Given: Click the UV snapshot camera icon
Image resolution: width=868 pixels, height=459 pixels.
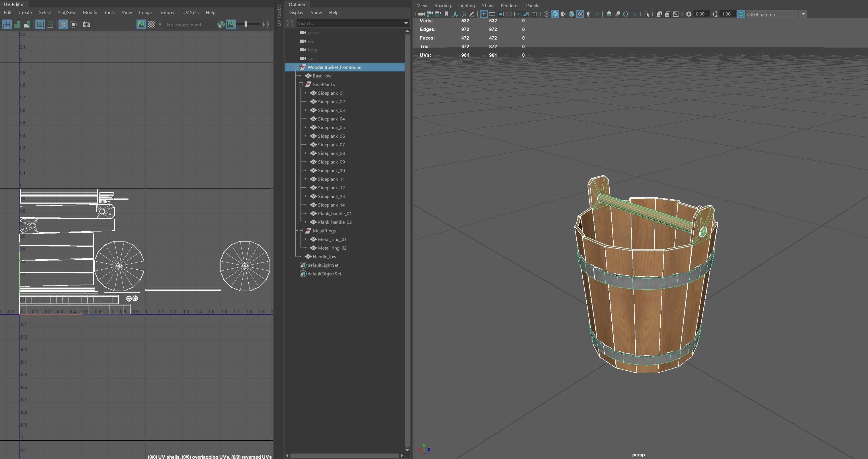Looking at the screenshot, I should tap(87, 24).
